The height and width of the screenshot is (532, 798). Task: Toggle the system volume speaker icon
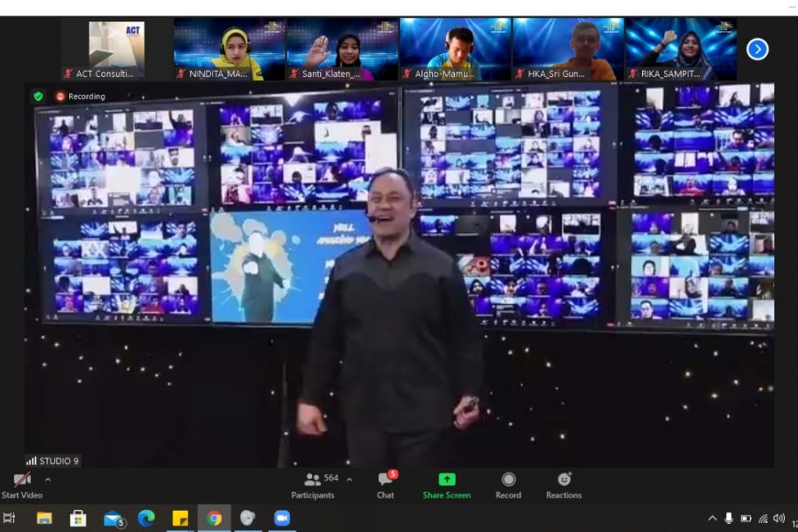[778, 519]
